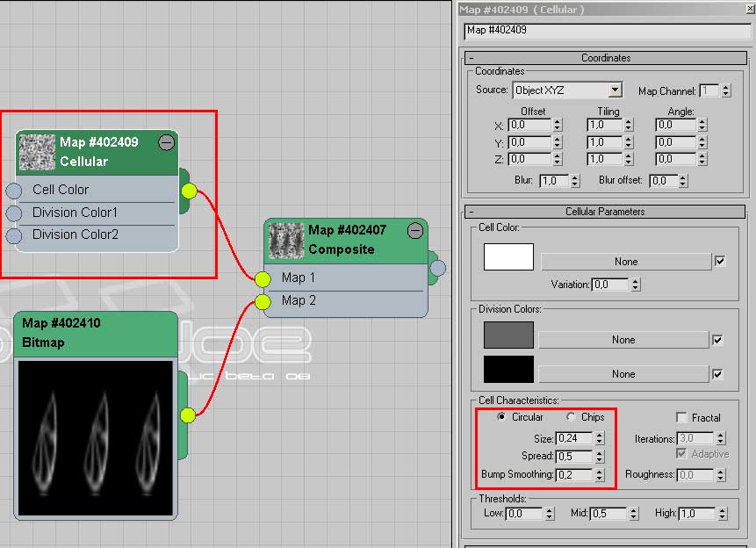Viewport: 756px width, 548px height.
Task: Click Division Color1 input socket
Action: point(14,213)
